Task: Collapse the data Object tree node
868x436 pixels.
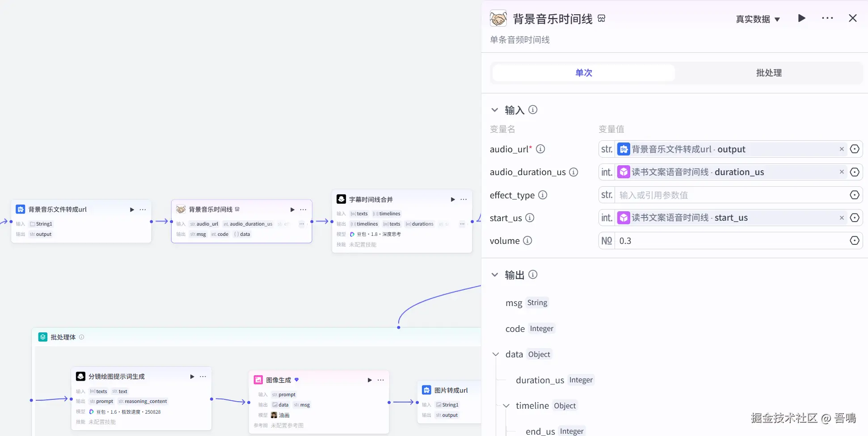Action: pos(496,354)
